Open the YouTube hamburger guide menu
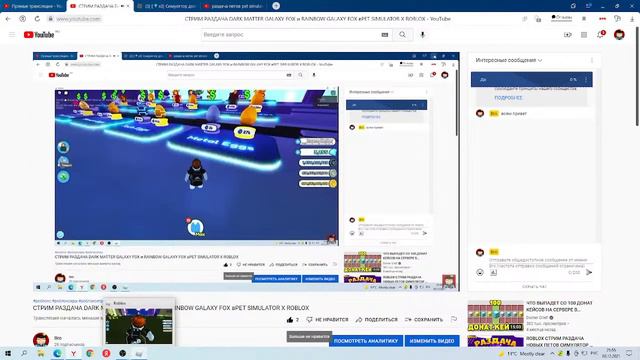This screenshot has height=360, width=640. [x=12, y=35]
